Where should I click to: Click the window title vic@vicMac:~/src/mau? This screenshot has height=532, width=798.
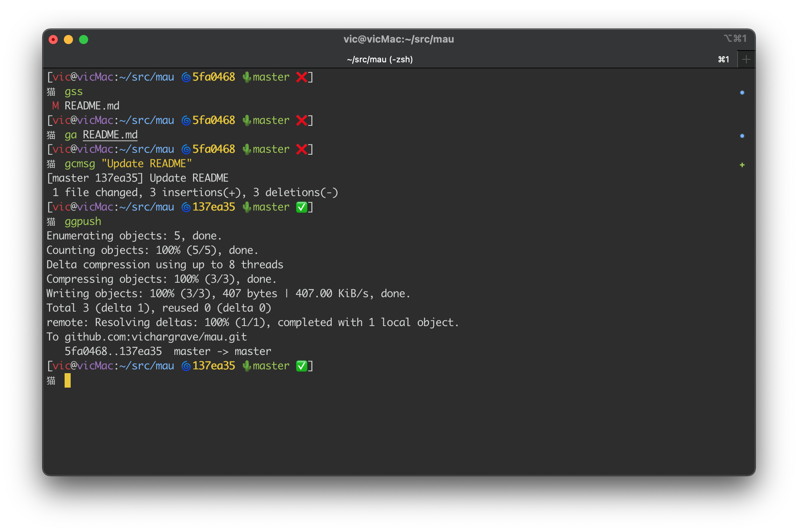click(399, 39)
